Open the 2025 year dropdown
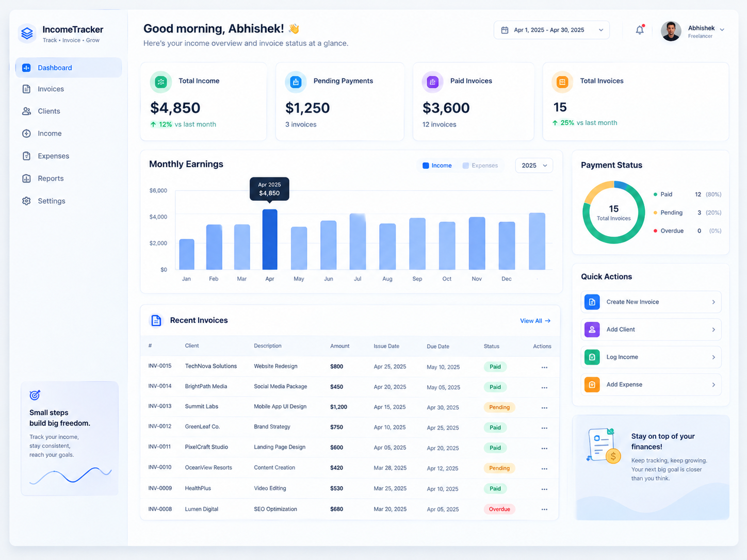Image resolution: width=747 pixels, height=560 pixels. (534, 166)
